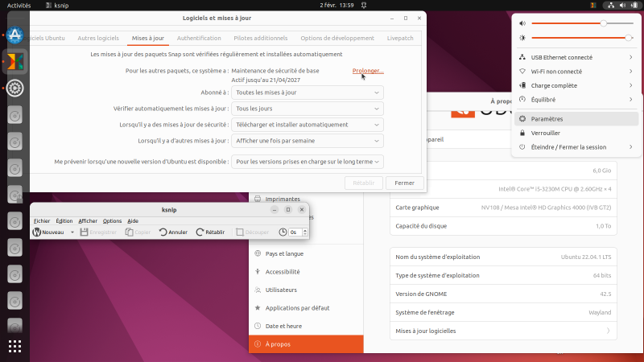Click the Verrouiller padlock icon
This screenshot has width=644, height=362.
click(x=522, y=133)
